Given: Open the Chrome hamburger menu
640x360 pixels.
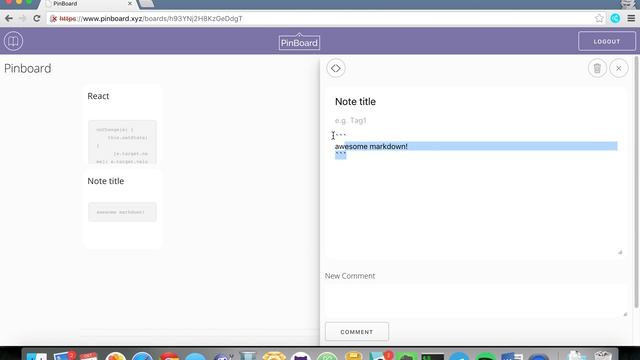Looking at the screenshot, I should (631, 18).
